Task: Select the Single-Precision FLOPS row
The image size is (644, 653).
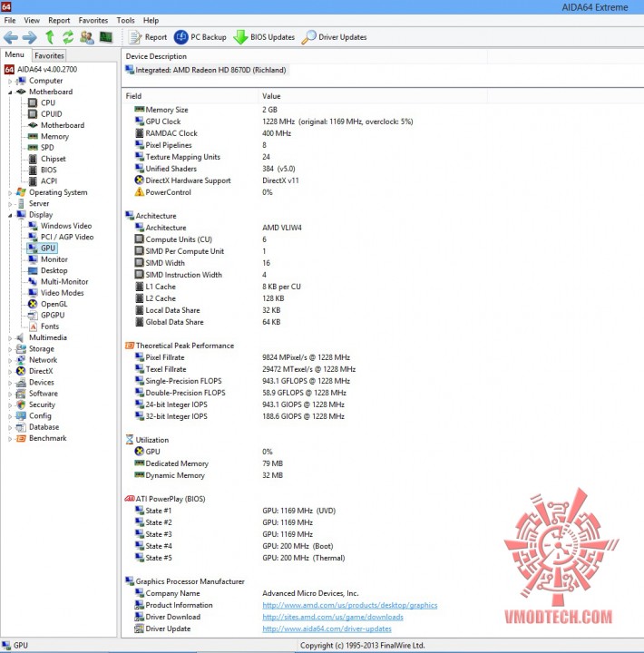Action: 242,381
